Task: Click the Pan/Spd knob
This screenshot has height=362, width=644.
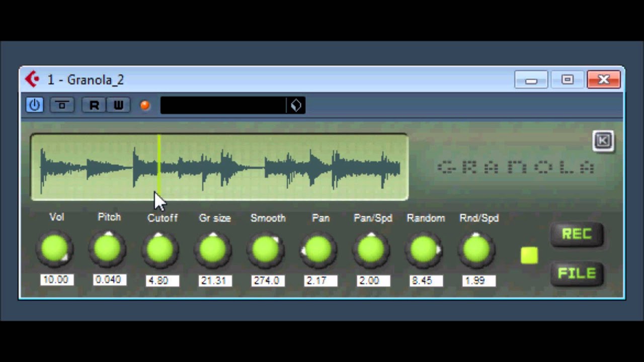Action: tap(371, 250)
